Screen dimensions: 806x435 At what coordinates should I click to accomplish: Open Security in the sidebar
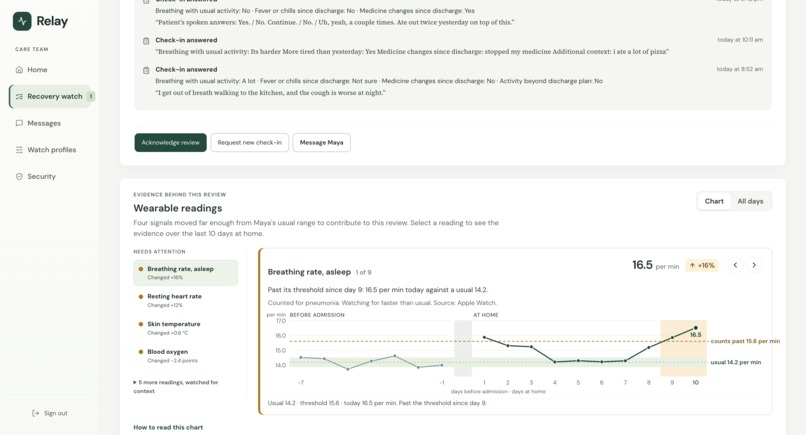(50, 176)
